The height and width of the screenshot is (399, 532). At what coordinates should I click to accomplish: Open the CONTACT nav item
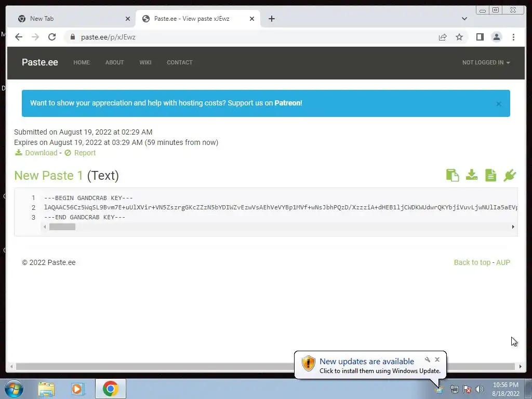(x=179, y=62)
